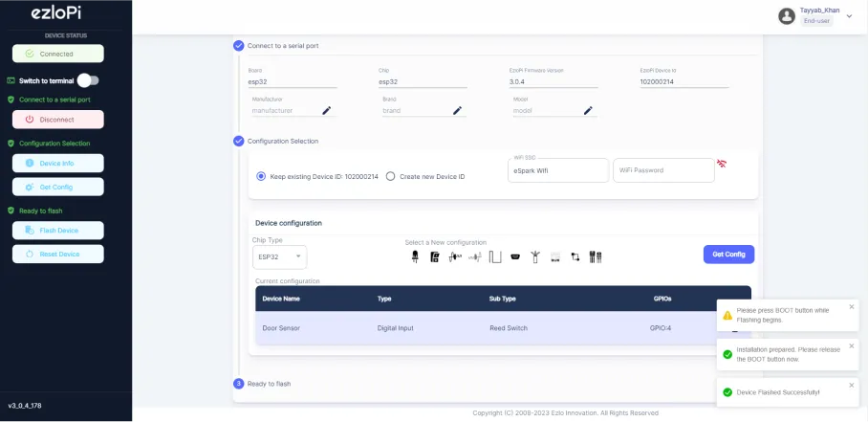Image resolution: width=868 pixels, height=422 pixels.
Task: Pick the last configuration icon in the row
Action: click(595, 256)
